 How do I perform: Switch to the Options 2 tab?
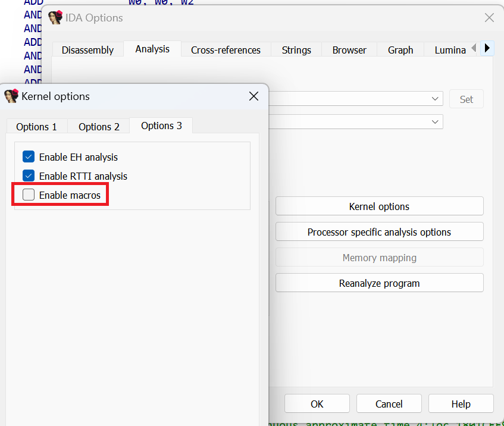click(99, 127)
